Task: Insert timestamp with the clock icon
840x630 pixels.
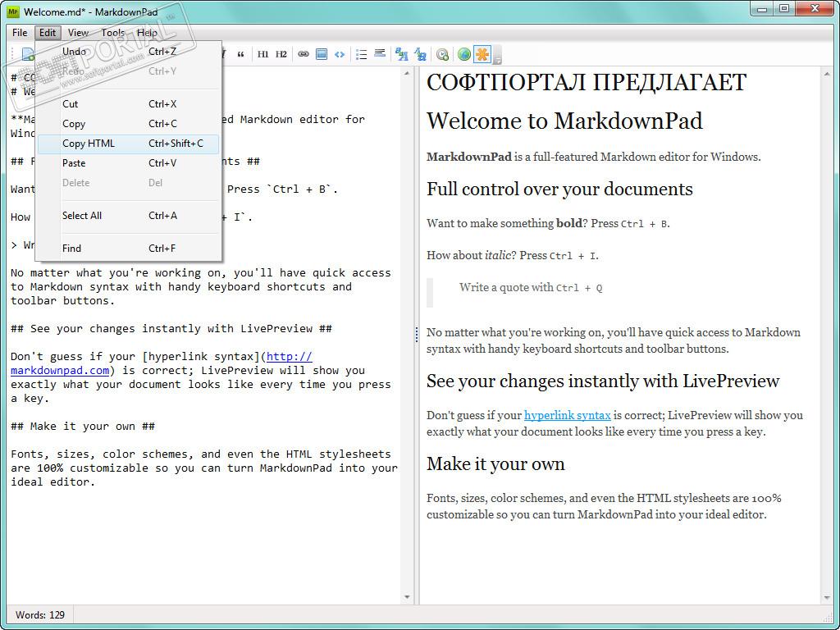Action: pyautogui.click(x=442, y=54)
